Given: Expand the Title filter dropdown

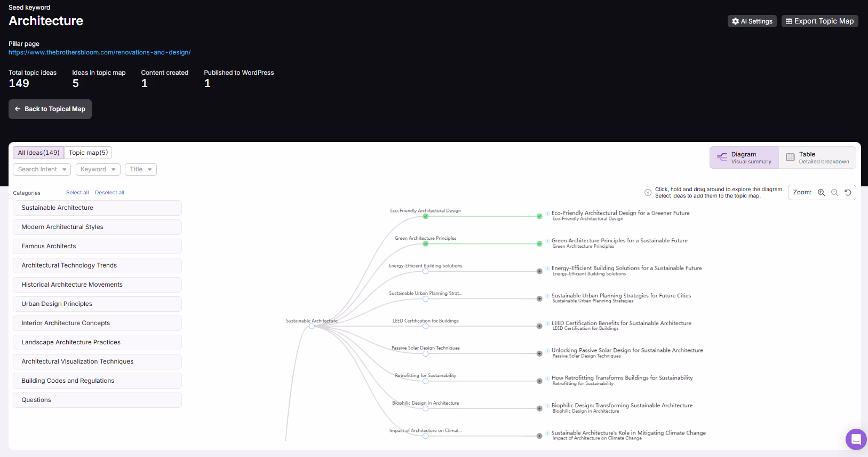Looking at the screenshot, I should pos(141,169).
